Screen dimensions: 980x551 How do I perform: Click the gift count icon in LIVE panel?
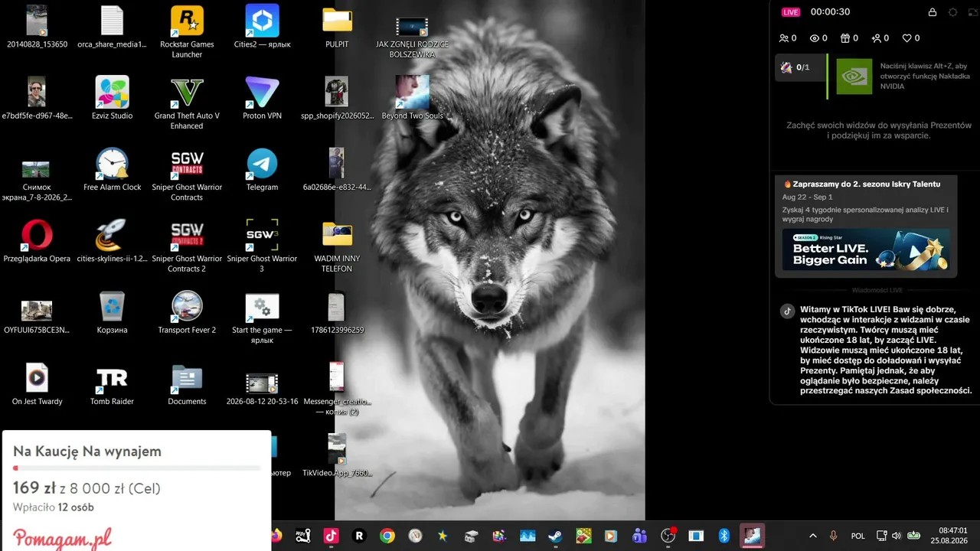(845, 38)
